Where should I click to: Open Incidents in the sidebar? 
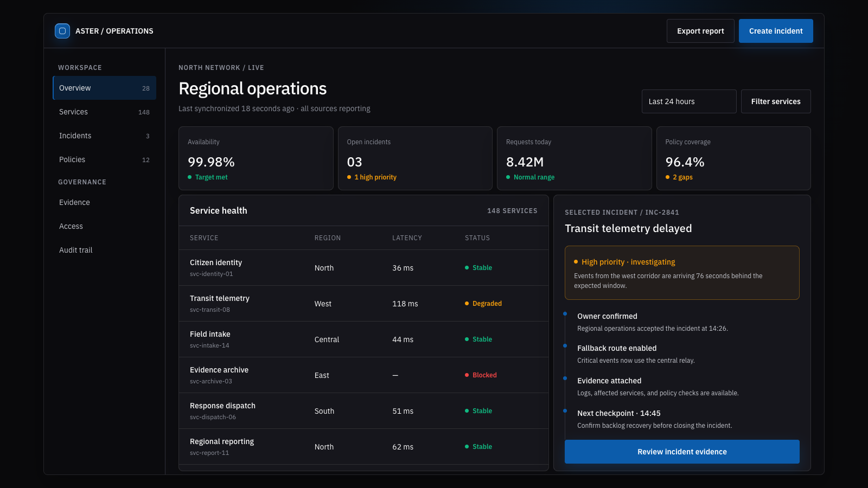click(x=104, y=136)
